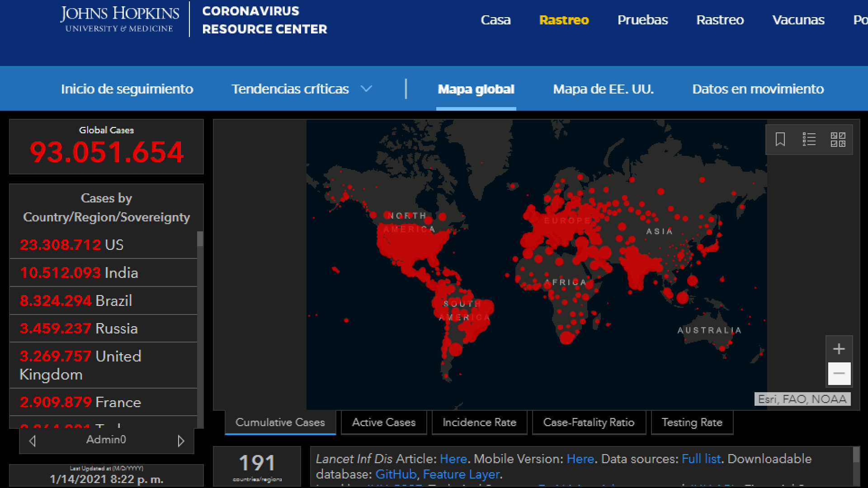The image size is (868, 488).
Task: Open the Full list data sources link
Action: [x=701, y=459]
